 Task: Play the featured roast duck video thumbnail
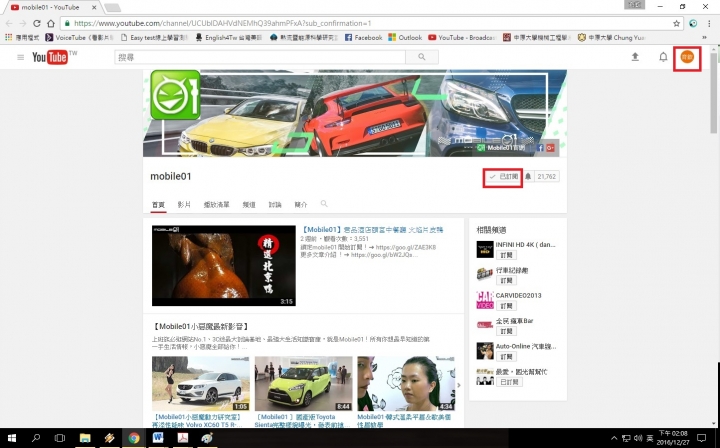224,265
